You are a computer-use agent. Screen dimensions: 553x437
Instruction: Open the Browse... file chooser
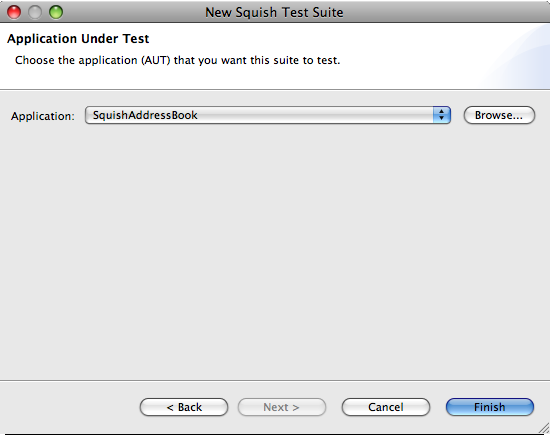point(499,115)
